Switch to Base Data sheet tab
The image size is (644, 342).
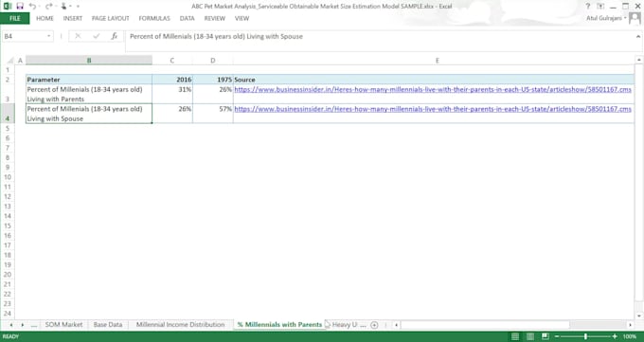pyautogui.click(x=108, y=325)
